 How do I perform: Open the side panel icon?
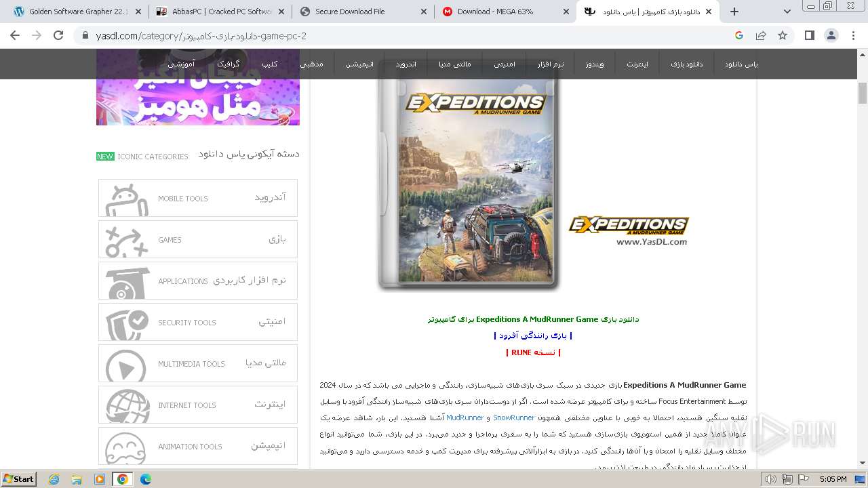[809, 35]
